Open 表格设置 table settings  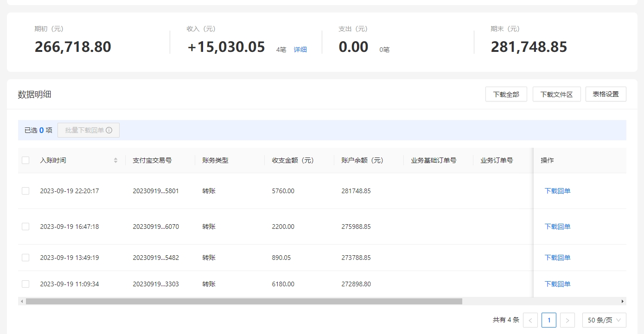606,94
